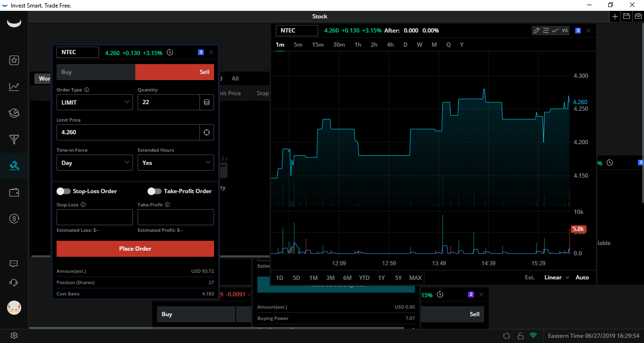Image resolution: width=644 pixels, height=343 pixels.
Task: Open the quantity calculator icon in order panel
Action: [x=206, y=102]
